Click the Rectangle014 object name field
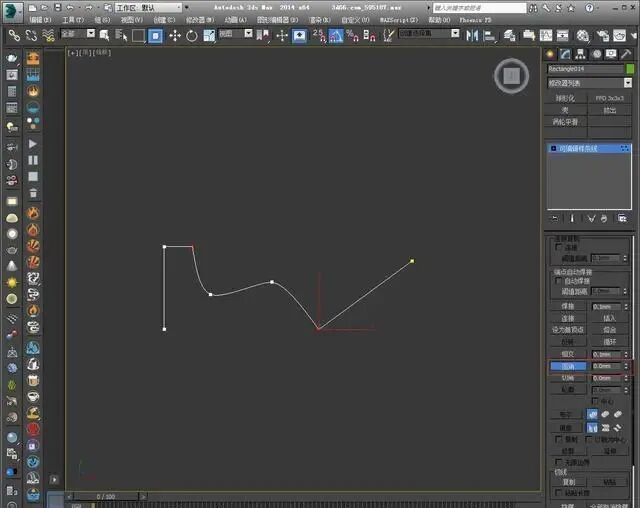 coord(585,69)
